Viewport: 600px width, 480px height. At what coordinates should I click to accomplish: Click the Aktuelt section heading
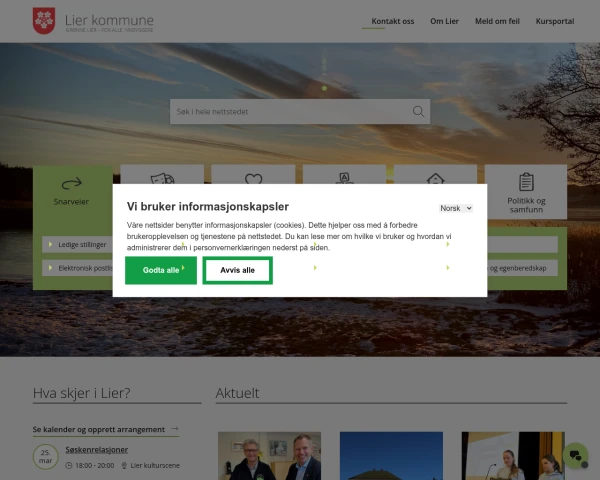237,393
